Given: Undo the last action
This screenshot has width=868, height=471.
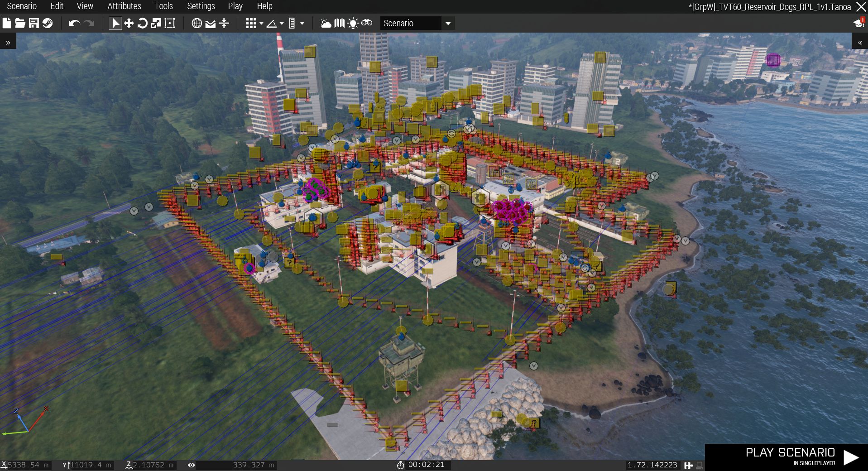Looking at the screenshot, I should click(x=74, y=23).
